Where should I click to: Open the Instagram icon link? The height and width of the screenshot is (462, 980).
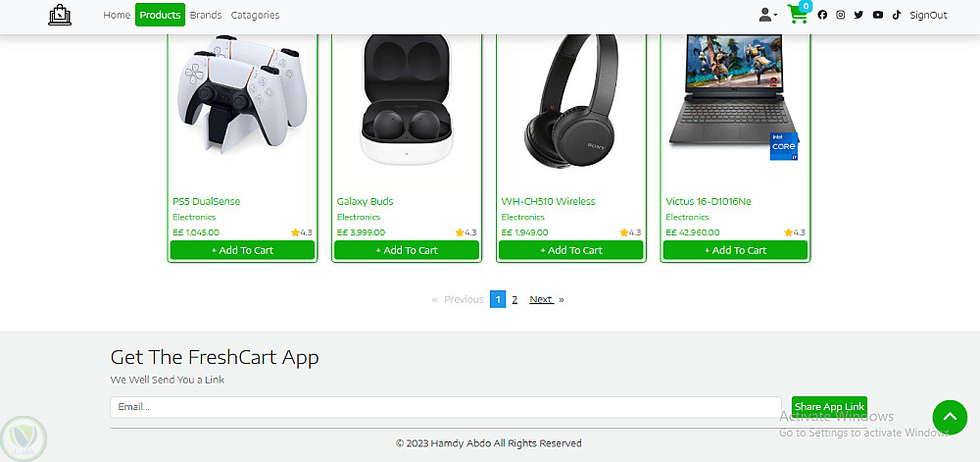pyautogui.click(x=841, y=15)
